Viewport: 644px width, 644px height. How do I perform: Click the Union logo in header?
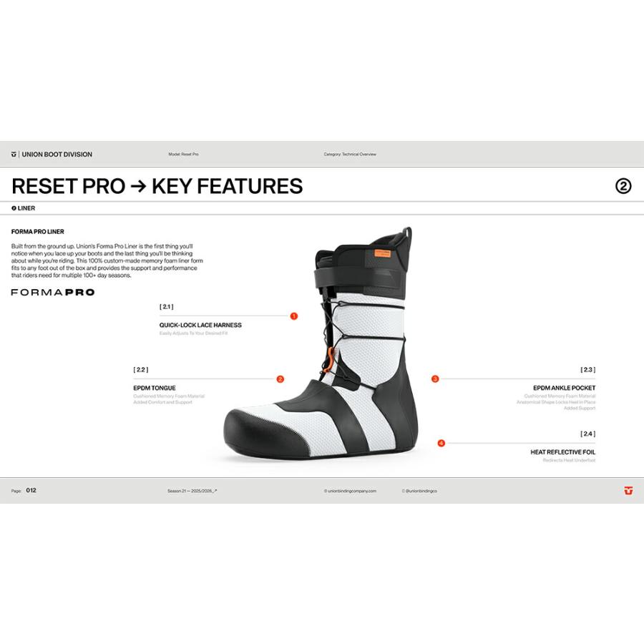pos(14,155)
